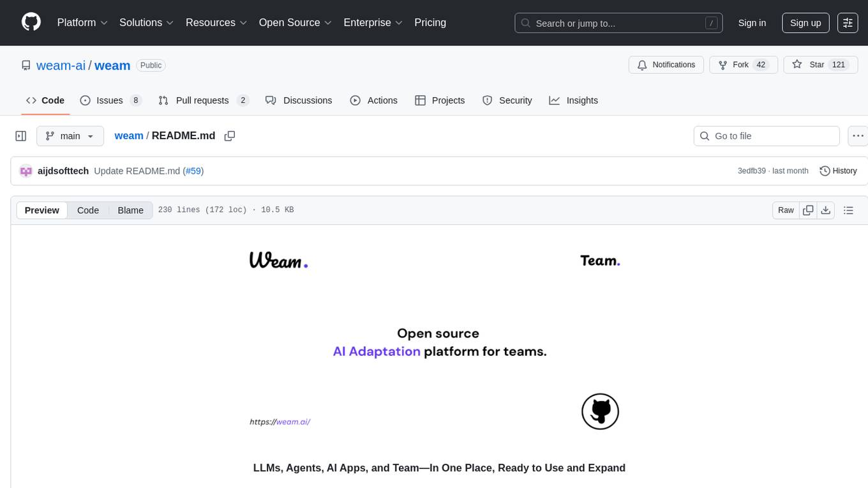This screenshot has width=868, height=488.
Task: Open the Pricing page
Action: pos(430,22)
